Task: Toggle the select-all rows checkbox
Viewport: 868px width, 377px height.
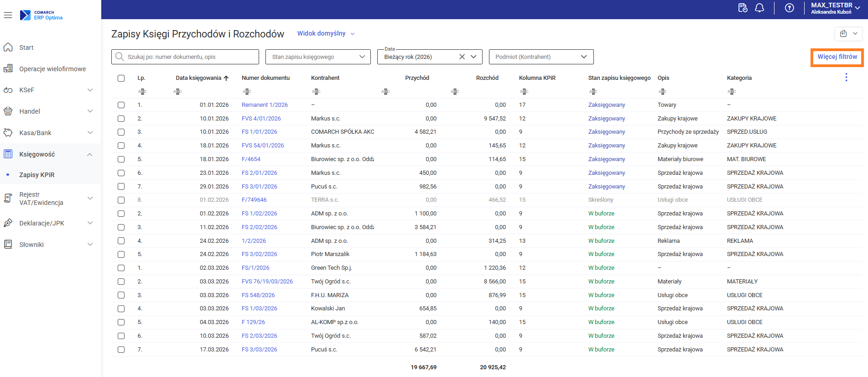Action: (x=121, y=78)
